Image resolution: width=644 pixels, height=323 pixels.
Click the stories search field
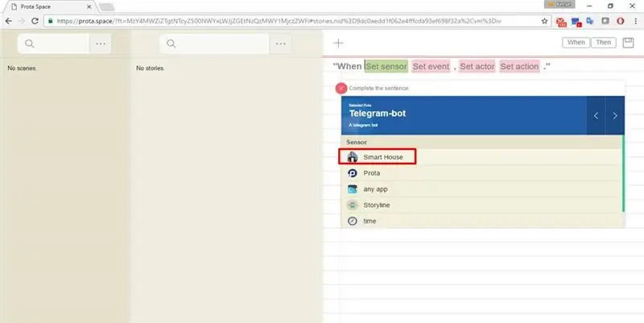tap(214, 43)
